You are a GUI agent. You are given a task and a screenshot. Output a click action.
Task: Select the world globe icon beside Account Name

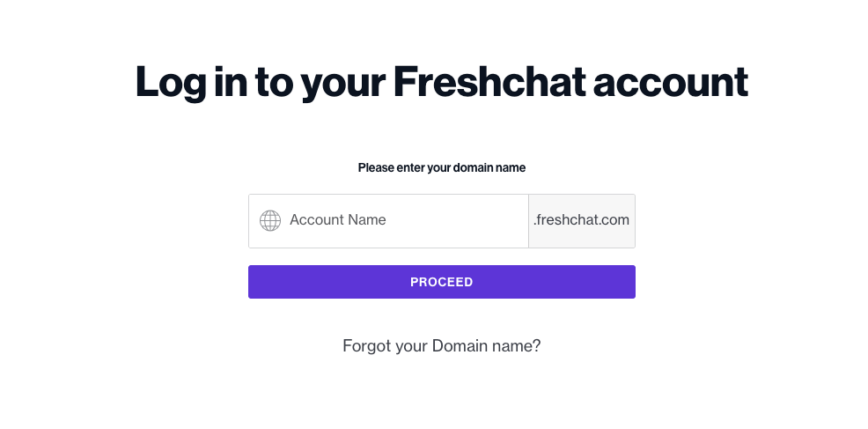tap(269, 220)
